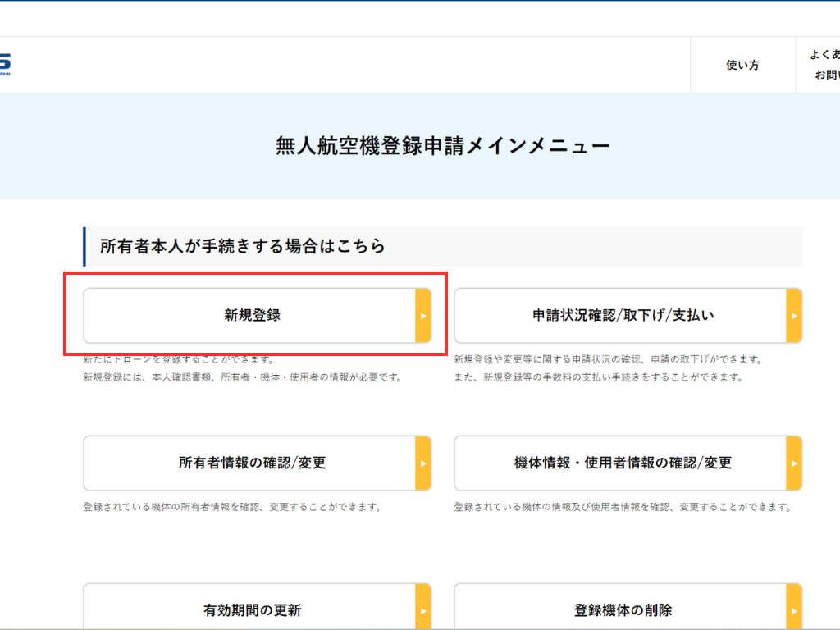This screenshot has width=840, height=630.
Task: Click the yellow arrow on 機体情報・使用者情報の確認/変更
Action: point(793,463)
